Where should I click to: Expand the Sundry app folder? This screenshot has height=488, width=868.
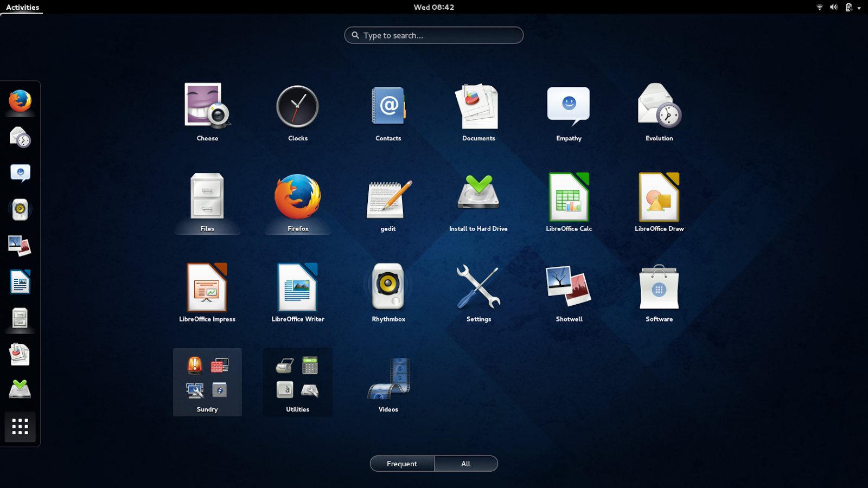coord(207,378)
